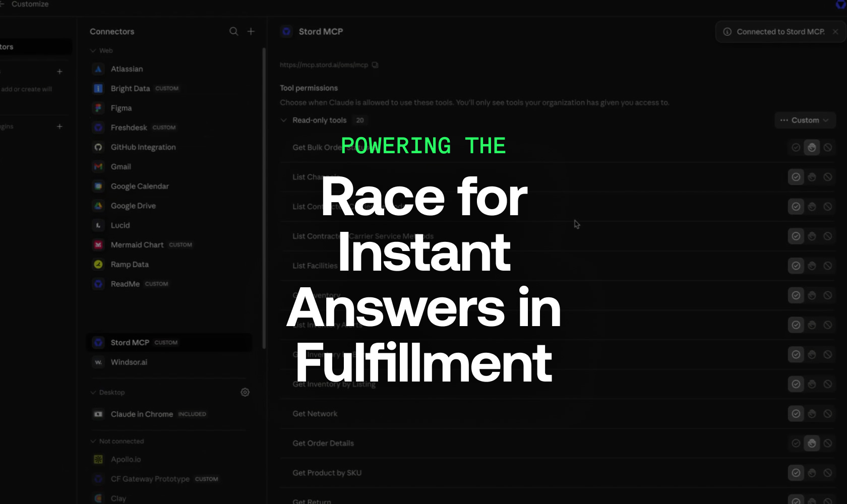Always allow the Get Order Details tool

[796, 444]
